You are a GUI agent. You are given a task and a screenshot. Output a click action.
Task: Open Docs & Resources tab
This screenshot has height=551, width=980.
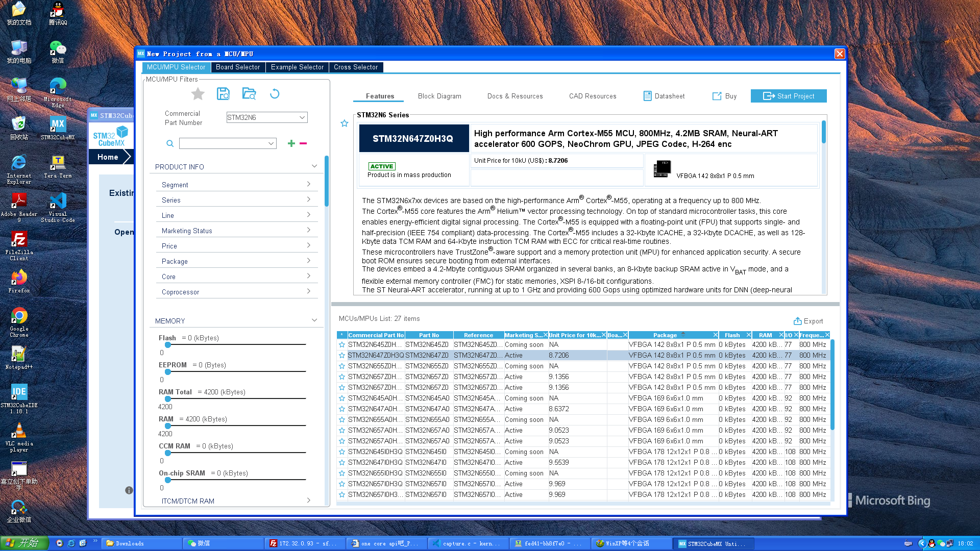coord(515,96)
